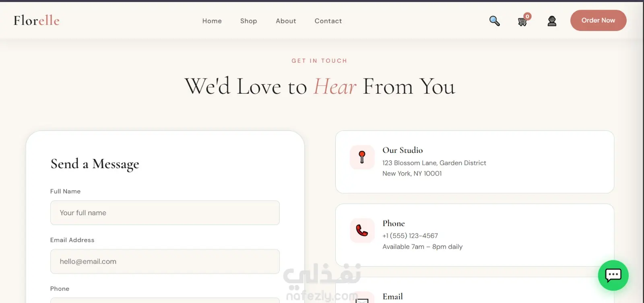Open the search magnifier icon
This screenshot has width=644, height=303.
coord(494,21)
